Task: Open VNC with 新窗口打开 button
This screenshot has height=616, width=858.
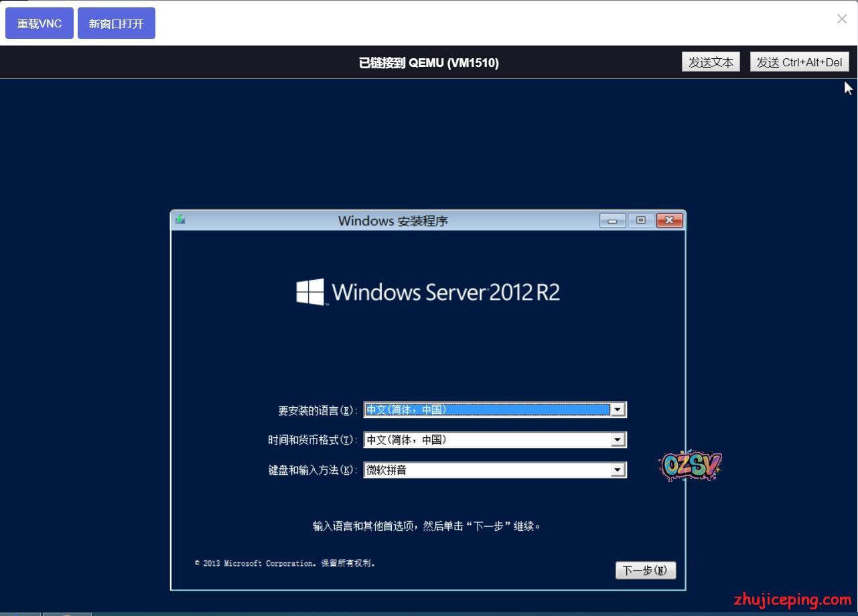Action: [117, 23]
